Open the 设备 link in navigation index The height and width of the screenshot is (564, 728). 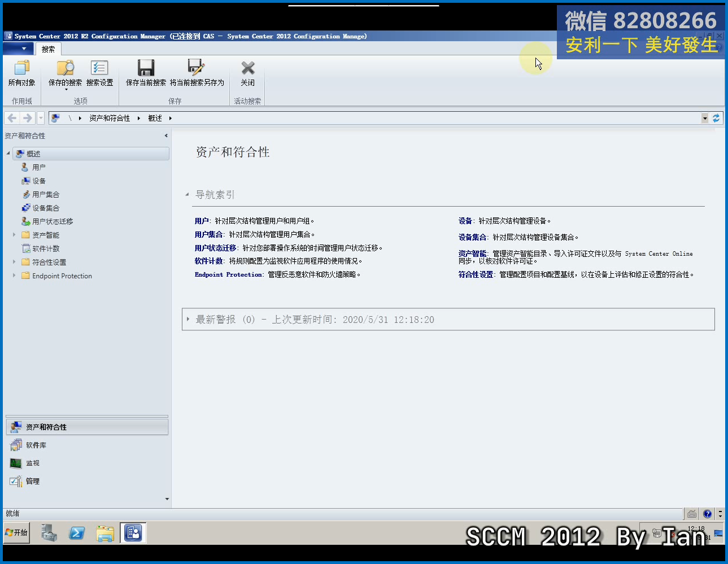pos(465,221)
